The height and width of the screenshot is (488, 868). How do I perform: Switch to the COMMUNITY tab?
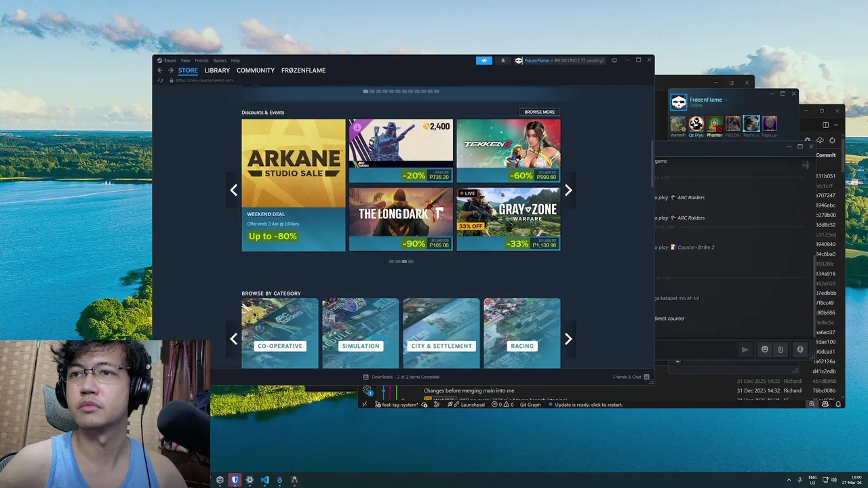coord(256,70)
